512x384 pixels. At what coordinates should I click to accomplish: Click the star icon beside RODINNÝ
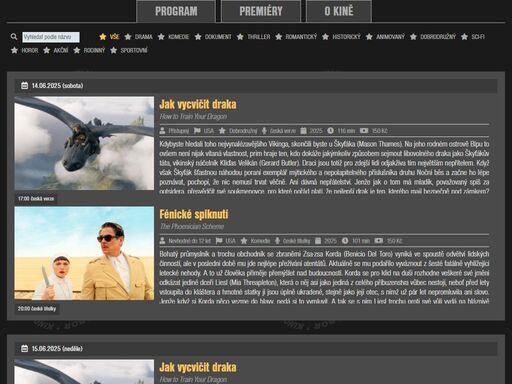point(77,50)
